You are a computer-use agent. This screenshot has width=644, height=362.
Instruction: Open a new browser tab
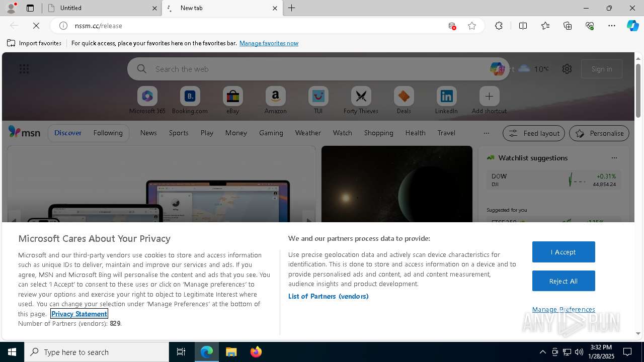pos(292,8)
